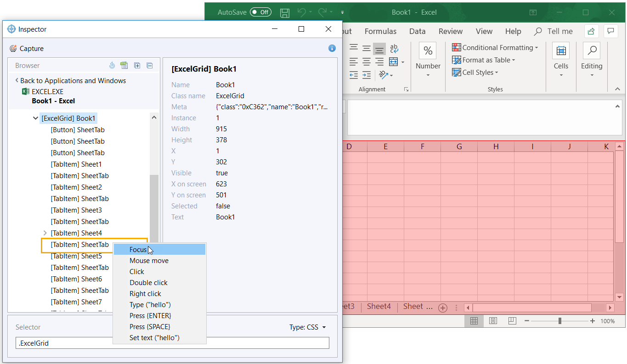
Task: Switch to Page Layout view in Excel
Action: 493,321
